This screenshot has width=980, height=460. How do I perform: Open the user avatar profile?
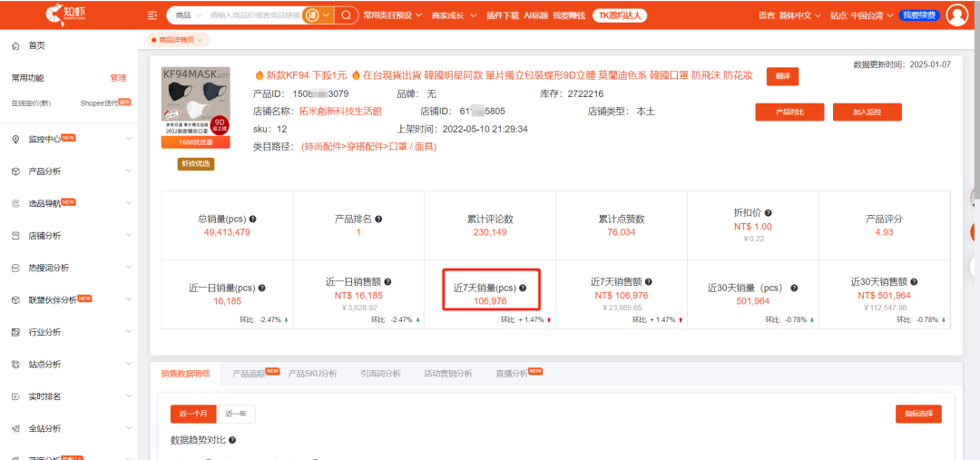[957, 15]
